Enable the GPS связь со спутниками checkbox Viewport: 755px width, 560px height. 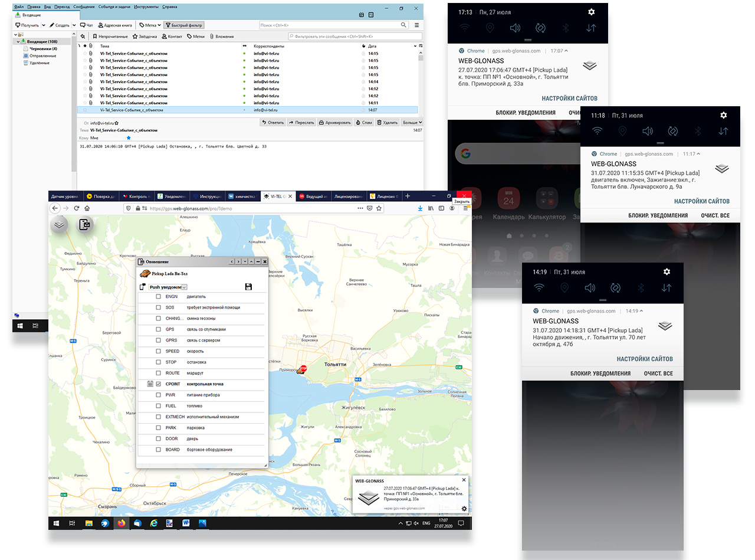tap(158, 329)
